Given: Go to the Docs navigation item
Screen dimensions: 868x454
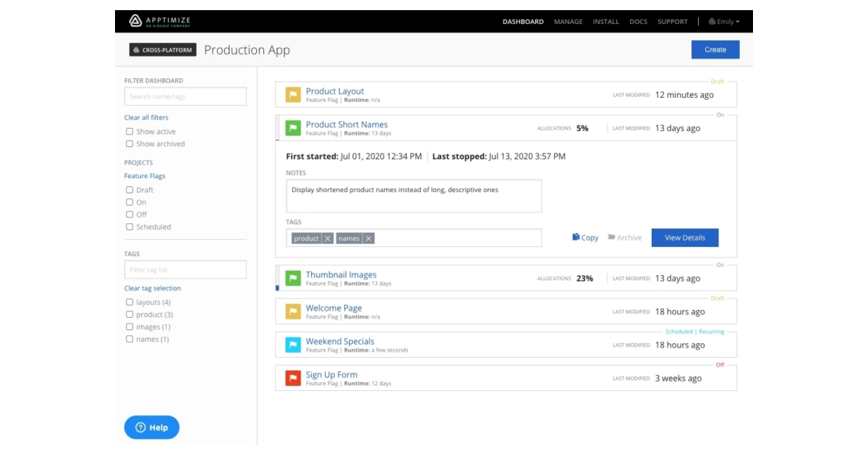Looking at the screenshot, I should click(638, 22).
